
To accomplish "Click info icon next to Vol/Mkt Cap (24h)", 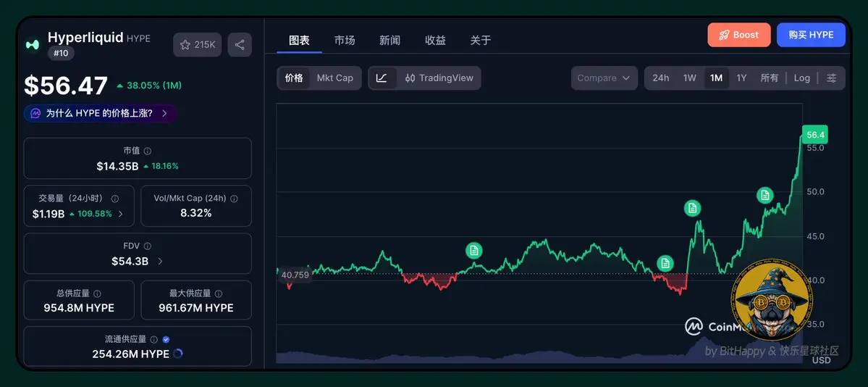I will coord(234,199).
